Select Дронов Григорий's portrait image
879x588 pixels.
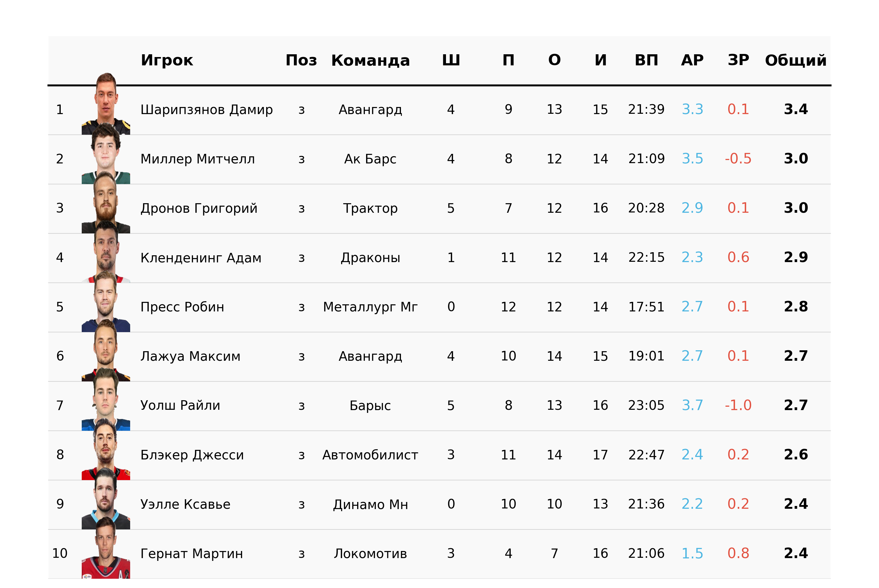click(106, 203)
